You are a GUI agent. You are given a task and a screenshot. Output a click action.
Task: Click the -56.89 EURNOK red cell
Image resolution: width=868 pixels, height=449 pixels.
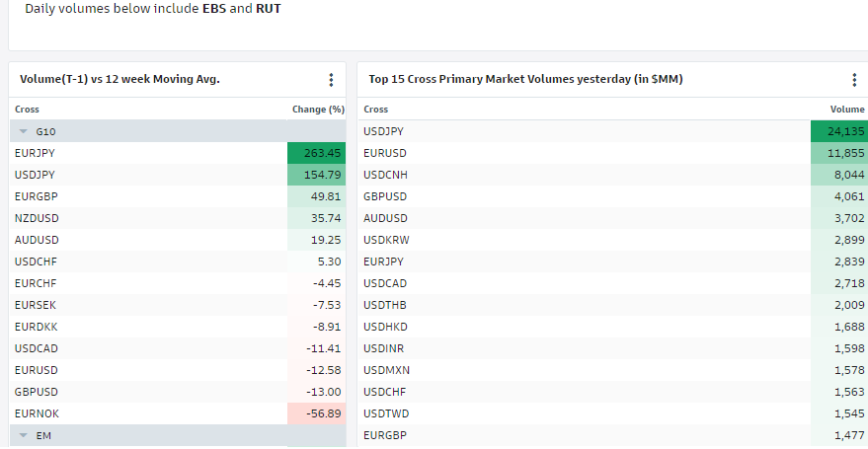click(317, 413)
